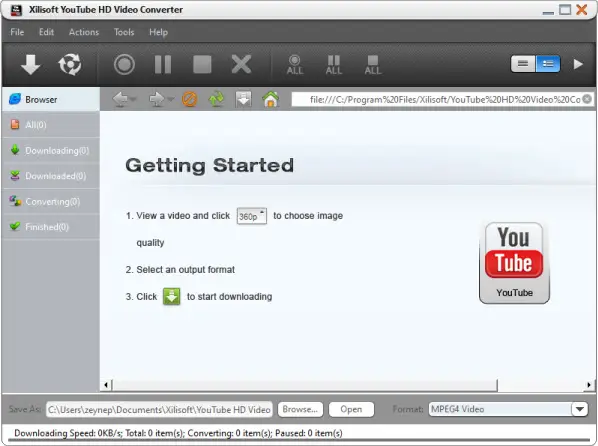Click the Download arrow toolbar icon
The image size is (598, 446).
pyautogui.click(x=31, y=64)
